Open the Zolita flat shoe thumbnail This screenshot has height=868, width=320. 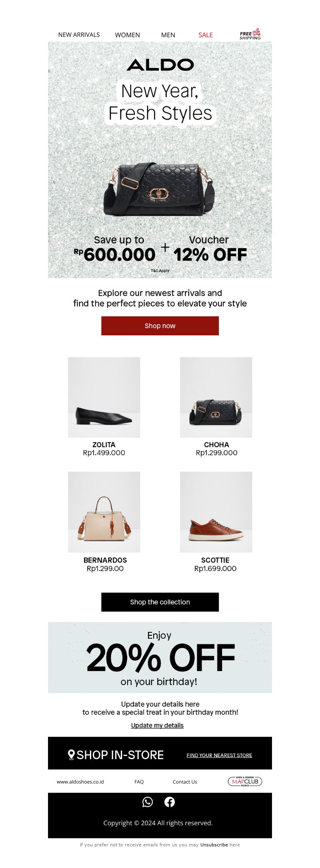tap(104, 397)
